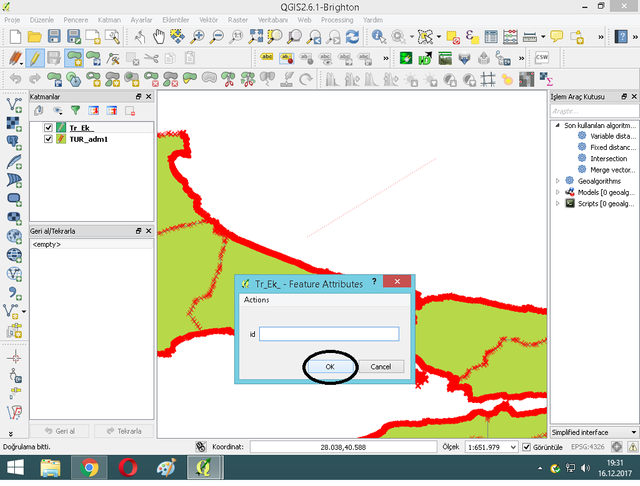The image size is (640, 486).
Task: Open the measure tool dropdown arrow
Action: (x=543, y=37)
